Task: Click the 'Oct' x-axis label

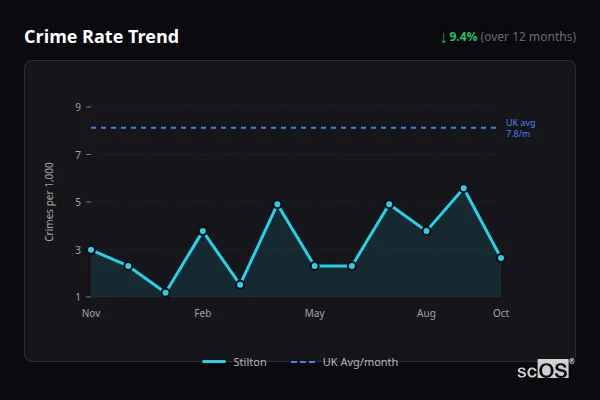Action: pyautogui.click(x=501, y=313)
